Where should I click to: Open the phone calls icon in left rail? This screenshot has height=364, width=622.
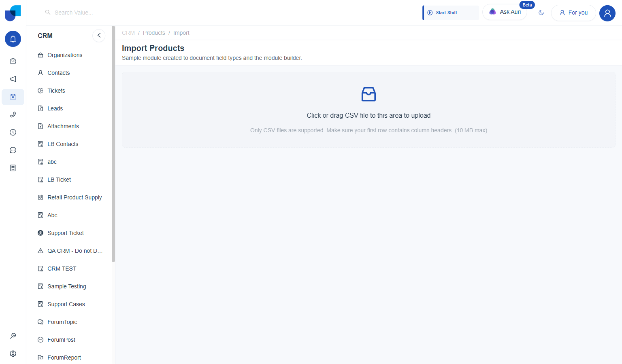(x=13, y=115)
